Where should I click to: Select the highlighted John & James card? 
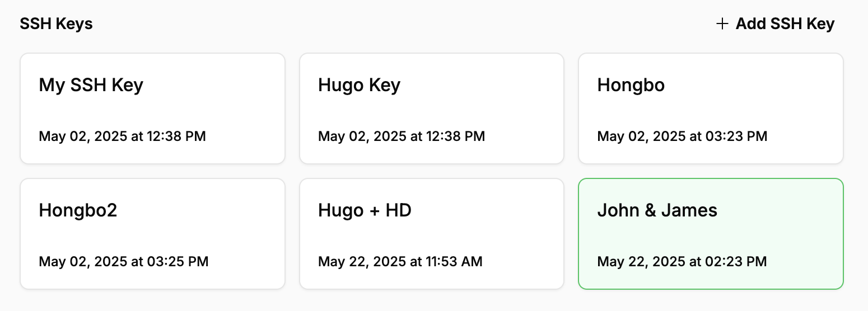pyautogui.click(x=711, y=234)
